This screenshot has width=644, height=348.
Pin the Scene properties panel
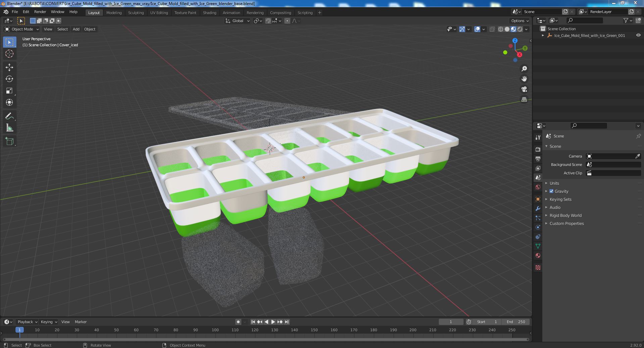(x=638, y=136)
